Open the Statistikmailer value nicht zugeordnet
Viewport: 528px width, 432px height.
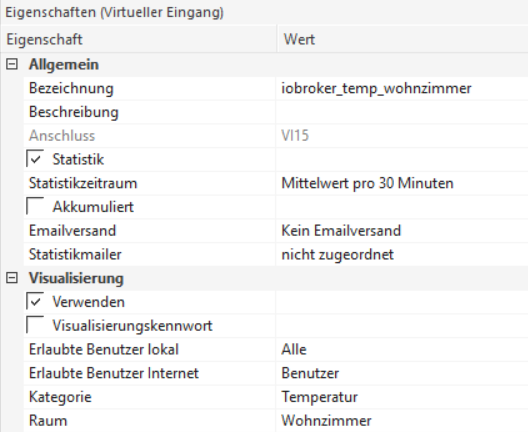click(x=402, y=254)
